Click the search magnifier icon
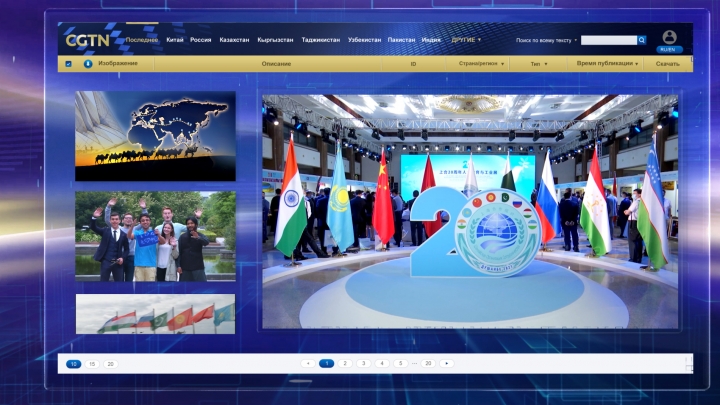 click(642, 40)
